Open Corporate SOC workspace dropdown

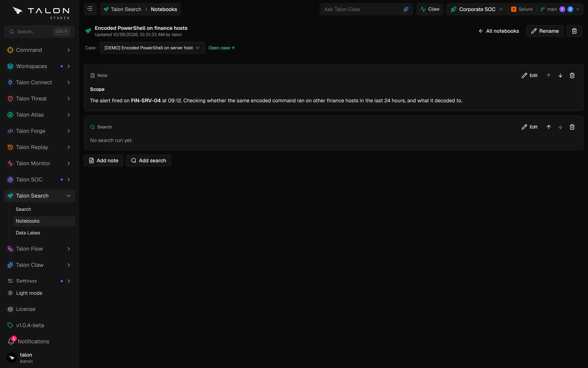pos(477,9)
